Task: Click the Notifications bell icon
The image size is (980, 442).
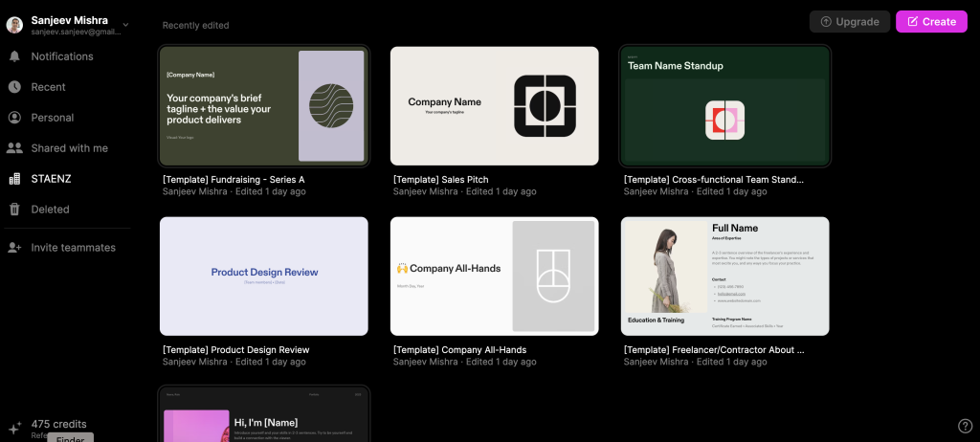Action: point(14,56)
